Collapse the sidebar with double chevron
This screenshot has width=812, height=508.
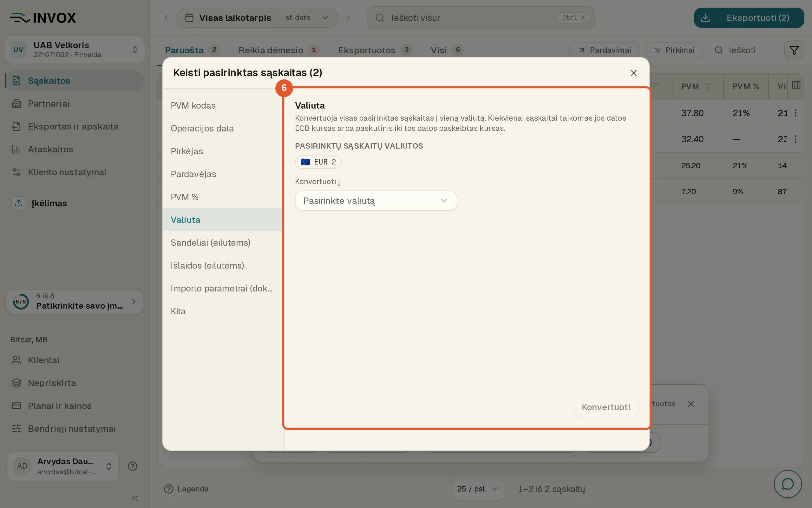[x=135, y=498]
